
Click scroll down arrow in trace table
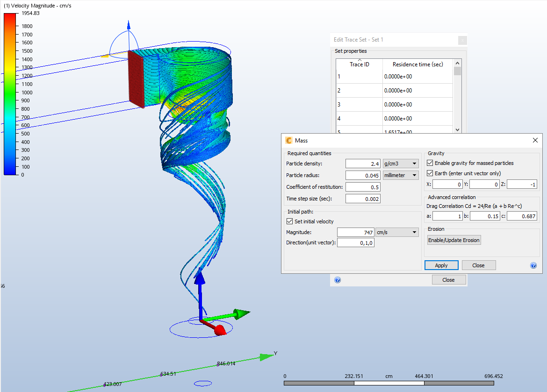click(x=457, y=130)
